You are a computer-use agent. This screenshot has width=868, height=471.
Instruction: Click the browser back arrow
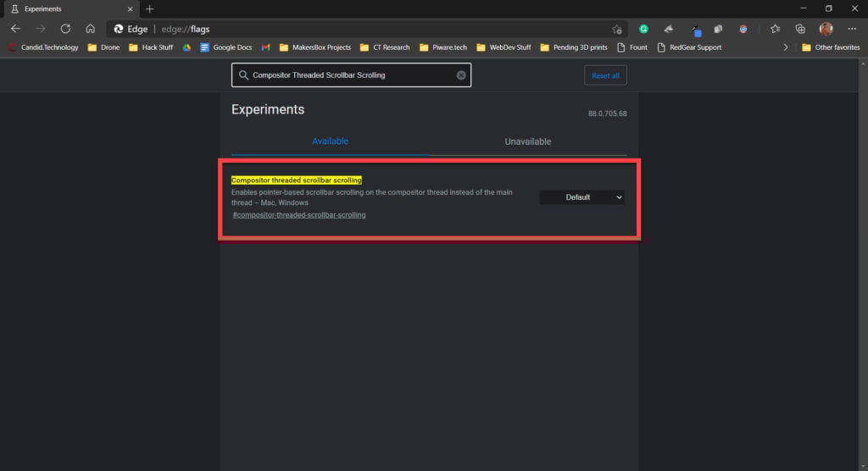coord(15,29)
